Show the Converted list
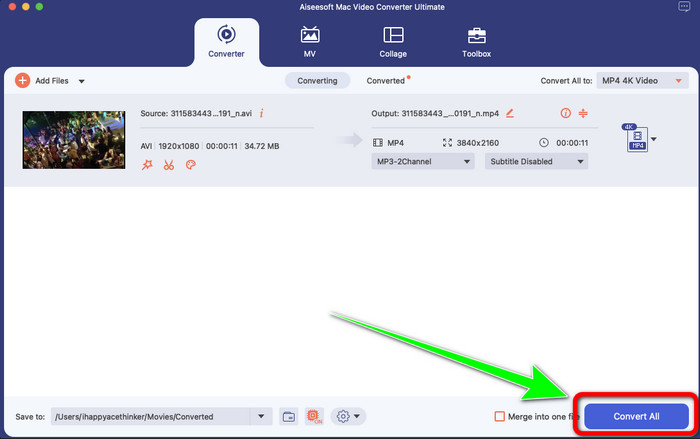This screenshot has height=439, width=700. tap(386, 81)
